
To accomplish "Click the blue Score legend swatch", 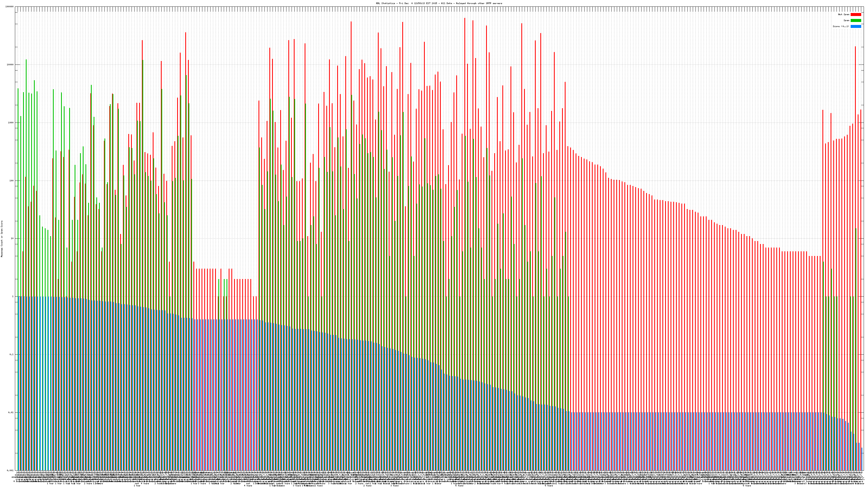I will 856,26.
